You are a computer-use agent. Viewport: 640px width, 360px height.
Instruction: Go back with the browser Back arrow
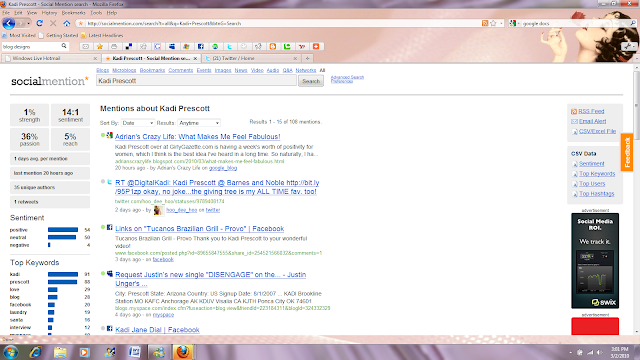8,23
